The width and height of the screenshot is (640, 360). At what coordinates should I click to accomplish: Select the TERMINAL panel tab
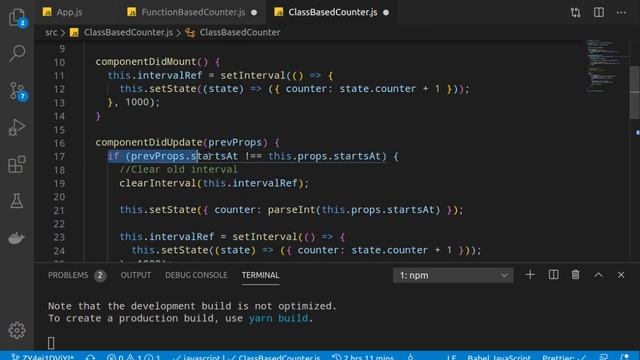pyautogui.click(x=260, y=275)
